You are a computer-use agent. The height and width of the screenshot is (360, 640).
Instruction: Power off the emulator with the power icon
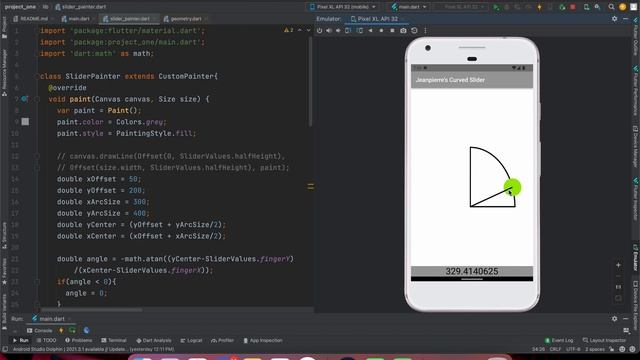point(319,31)
